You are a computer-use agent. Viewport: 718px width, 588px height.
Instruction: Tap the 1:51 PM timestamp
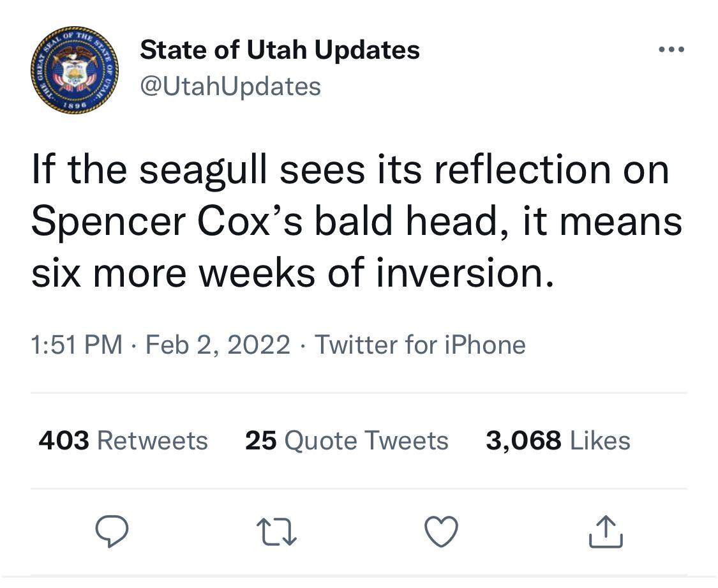pos(77,345)
